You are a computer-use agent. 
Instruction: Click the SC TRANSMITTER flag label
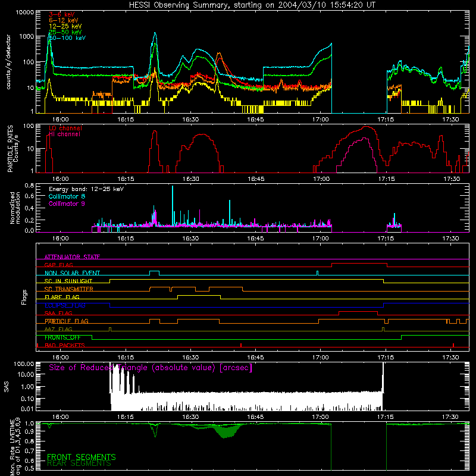coord(69,289)
